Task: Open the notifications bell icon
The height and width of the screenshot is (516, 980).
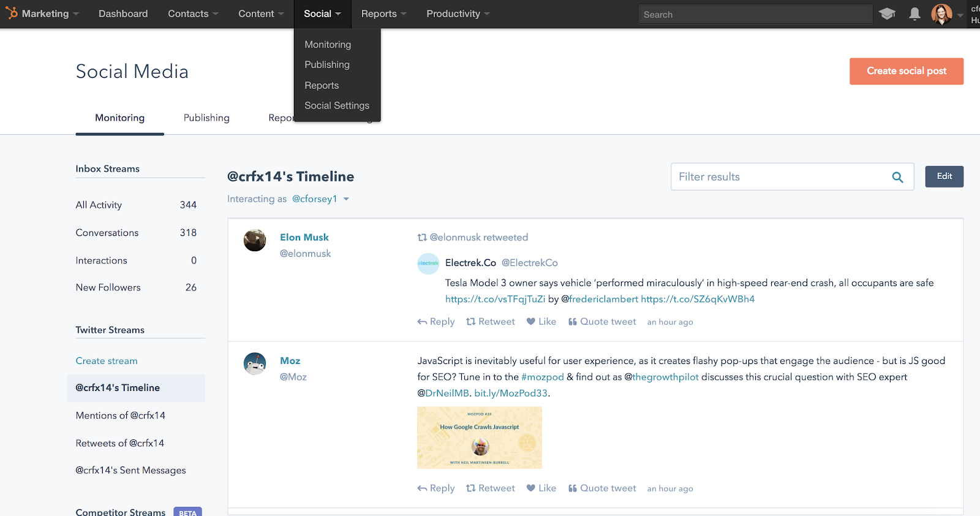Action: click(914, 13)
